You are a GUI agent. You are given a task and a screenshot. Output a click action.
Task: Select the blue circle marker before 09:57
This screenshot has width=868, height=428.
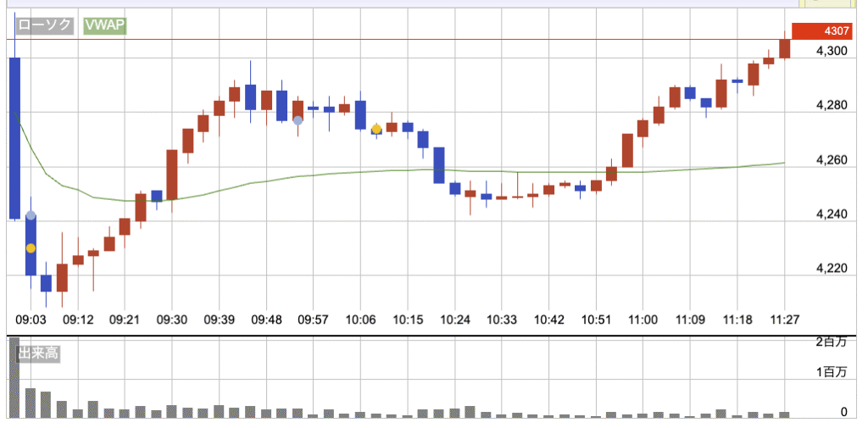point(298,120)
